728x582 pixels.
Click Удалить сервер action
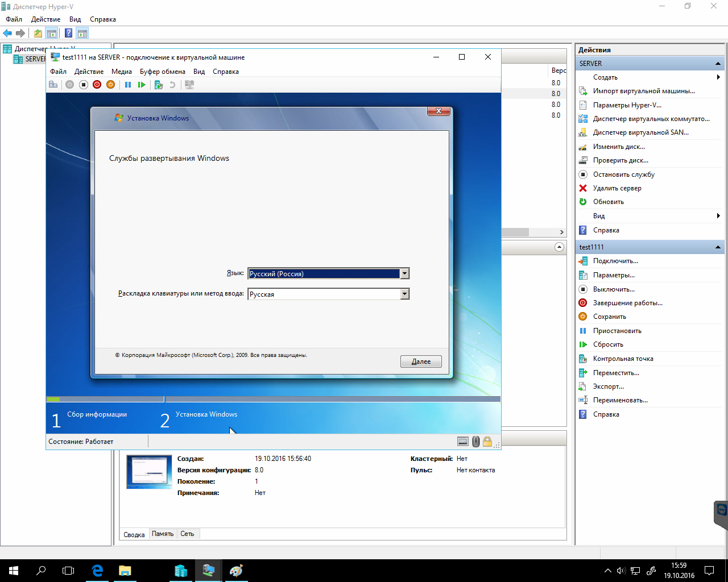pyautogui.click(x=617, y=188)
